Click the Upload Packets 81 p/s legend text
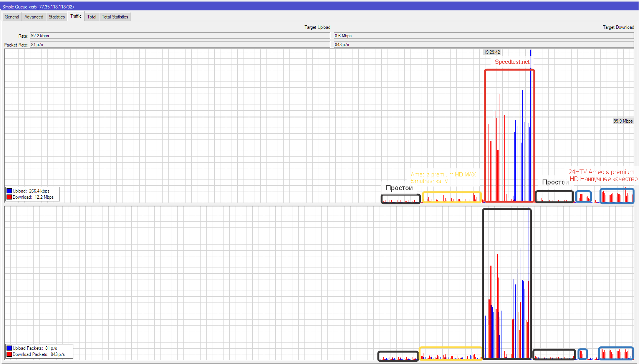 click(35, 348)
